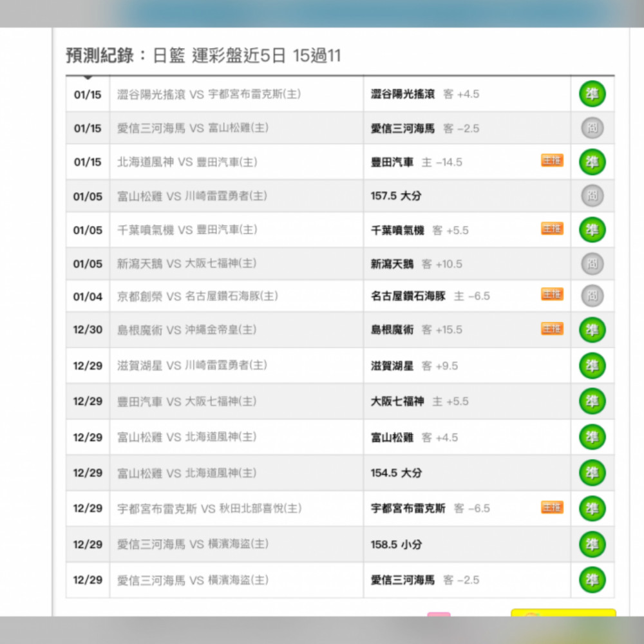Click the gray result icon for 新潟天鵝 客 +10.5
The image size is (644, 644).
click(x=592, y=263)
